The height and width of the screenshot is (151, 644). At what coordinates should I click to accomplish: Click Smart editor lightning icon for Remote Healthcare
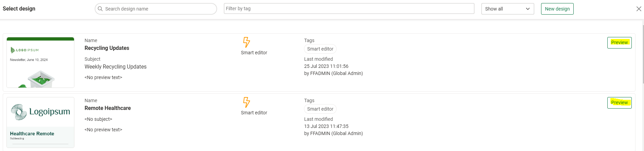(247, 102)
